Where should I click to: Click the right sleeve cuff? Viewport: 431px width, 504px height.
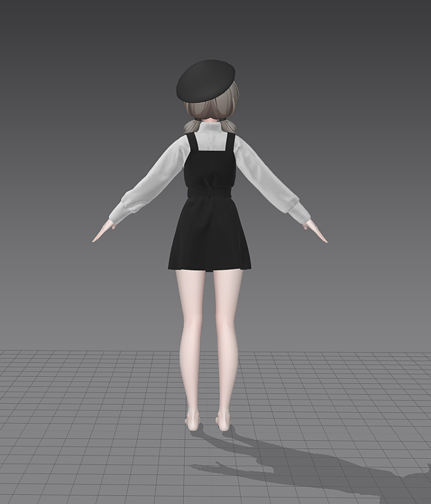[298, 211]
